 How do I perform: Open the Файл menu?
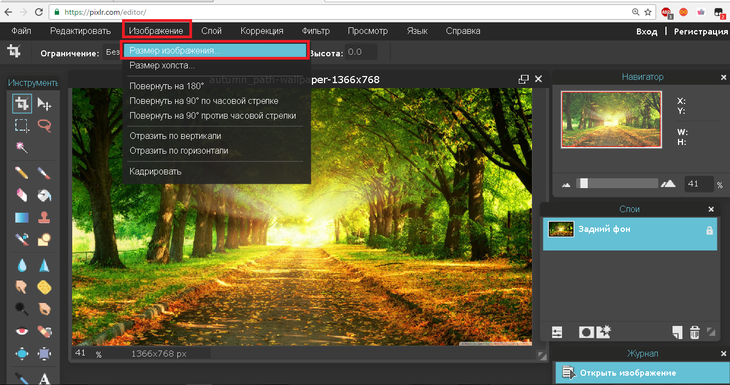click(x=21, y=31)
